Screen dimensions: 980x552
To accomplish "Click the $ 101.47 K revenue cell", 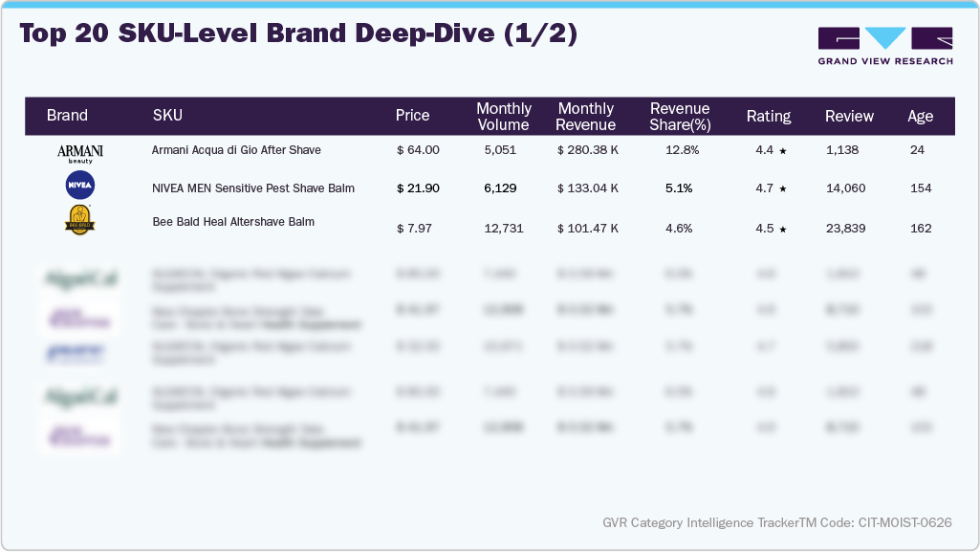I will pyautogui.click(x=587, y=229).
